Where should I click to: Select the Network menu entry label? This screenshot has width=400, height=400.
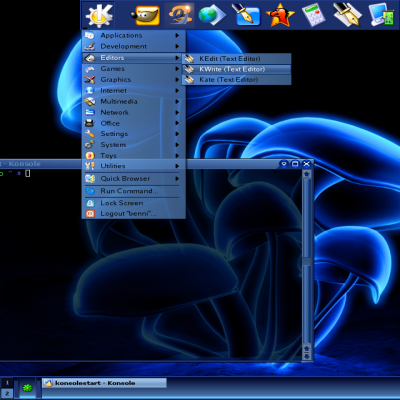point(114,112)
